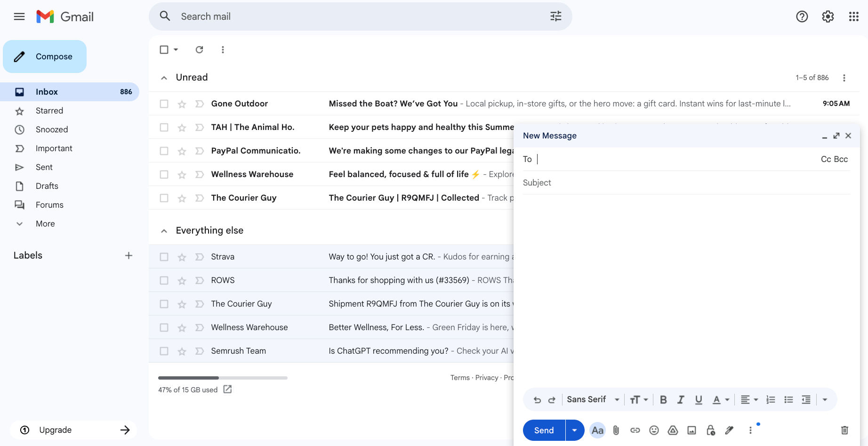The image size is (868, 446).
Task: Star the Semrush Team email
Action: pyautogui.click(x=182, y=351)
